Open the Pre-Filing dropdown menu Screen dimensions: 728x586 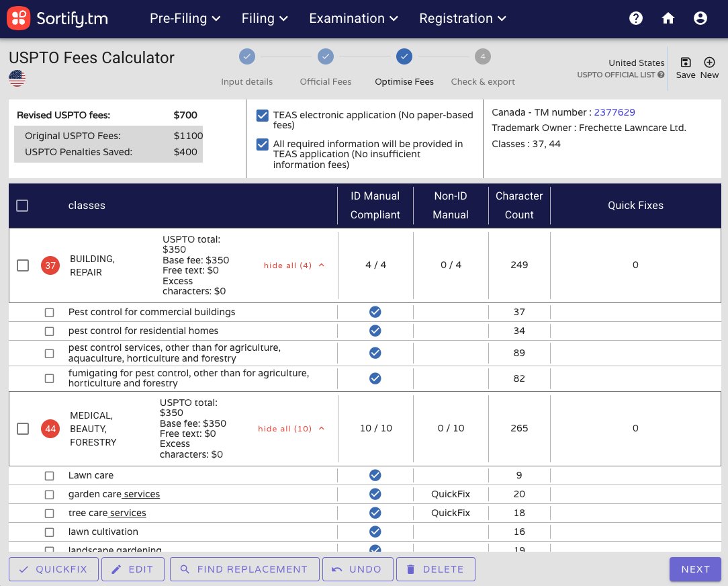coord(185,18)
